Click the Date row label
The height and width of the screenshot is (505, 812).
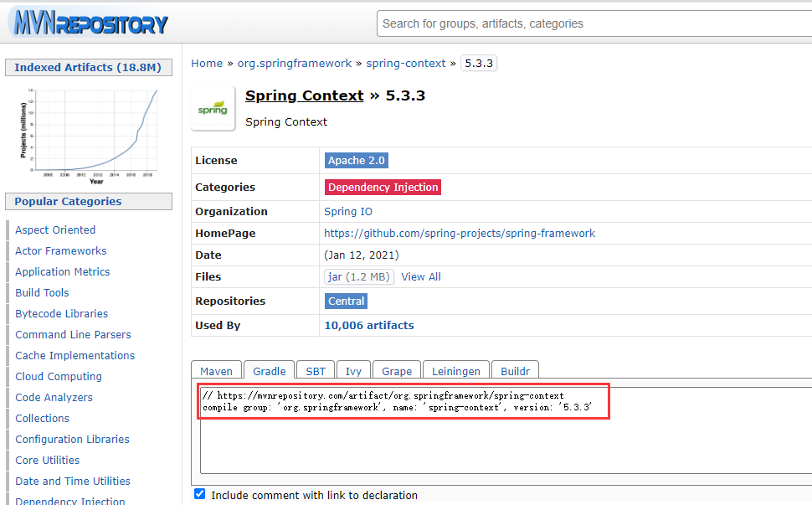pos(208,255)
